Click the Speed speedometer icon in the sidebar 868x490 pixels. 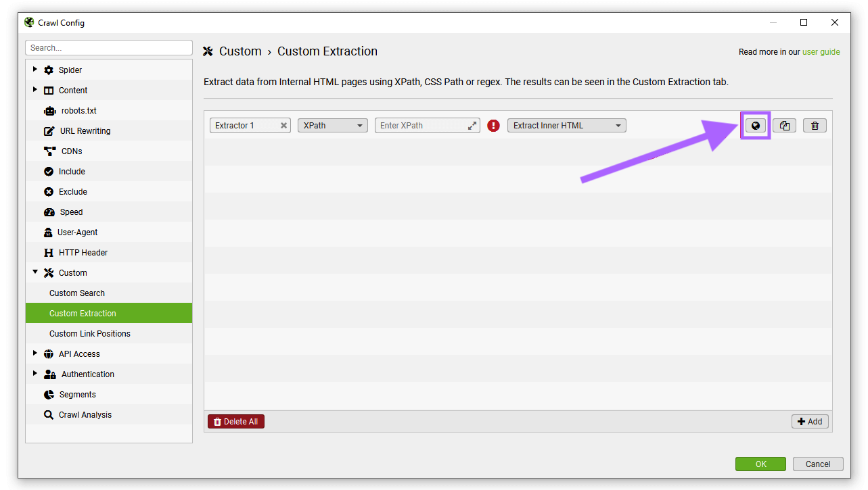[x=49, y=212]
